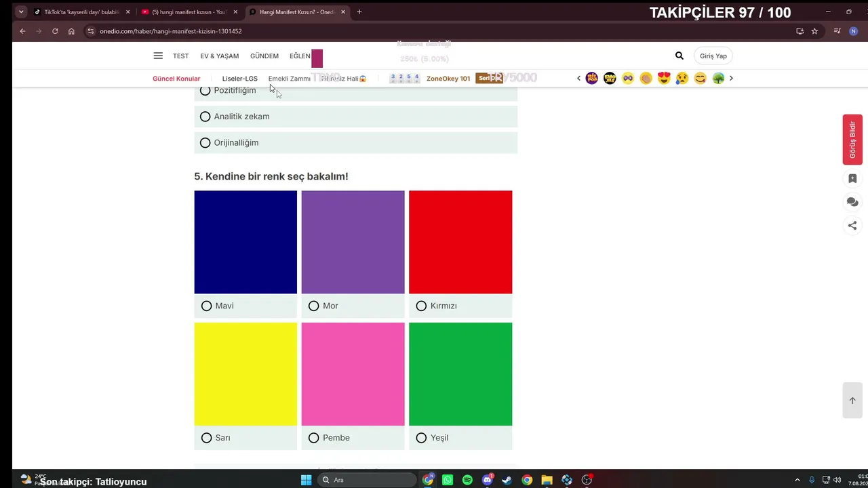Open Steam from the taskbar

(507, 480)
